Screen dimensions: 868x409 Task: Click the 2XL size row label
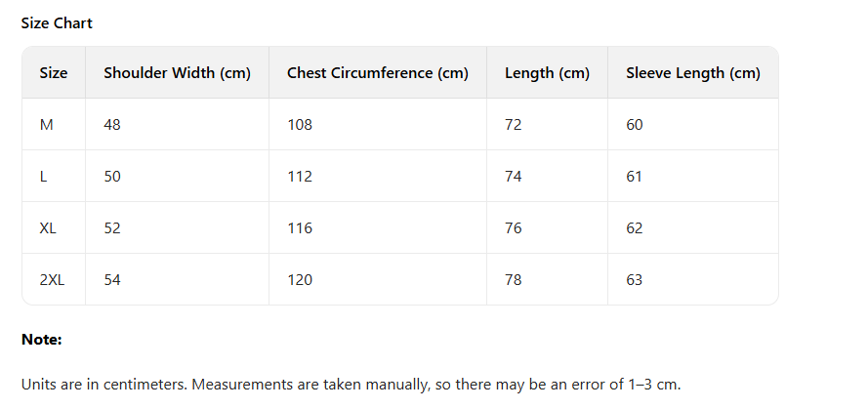pyautogui.click(x=52, y=280)
